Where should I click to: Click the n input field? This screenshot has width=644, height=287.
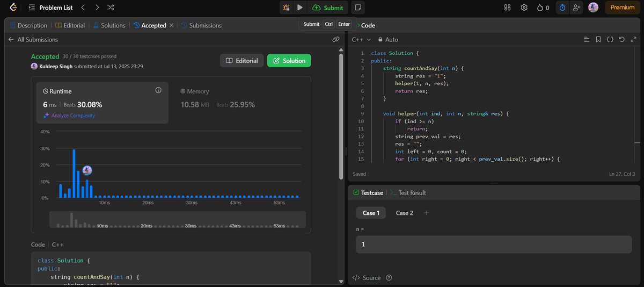click(x=494, y=245)
